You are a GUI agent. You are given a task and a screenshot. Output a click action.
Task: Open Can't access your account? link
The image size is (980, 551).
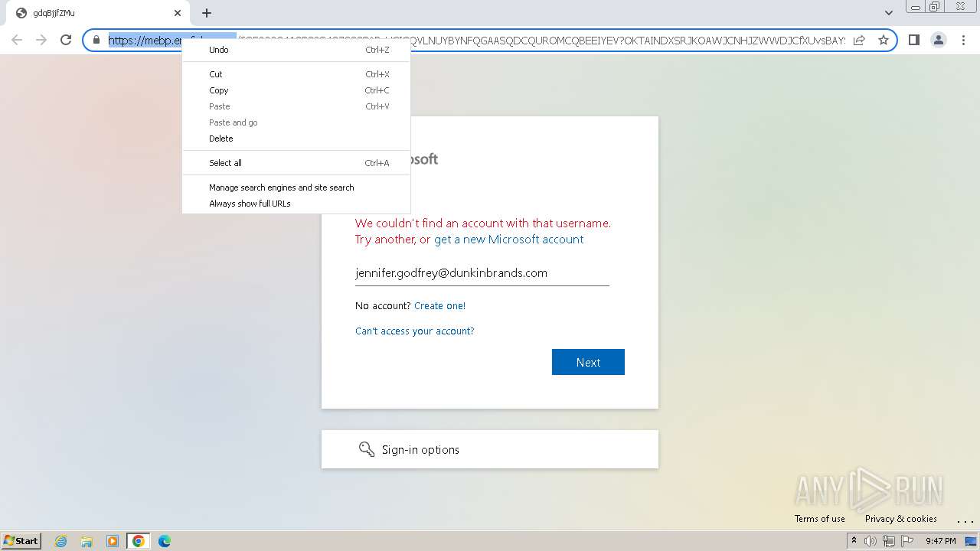[x=414, y=331]
